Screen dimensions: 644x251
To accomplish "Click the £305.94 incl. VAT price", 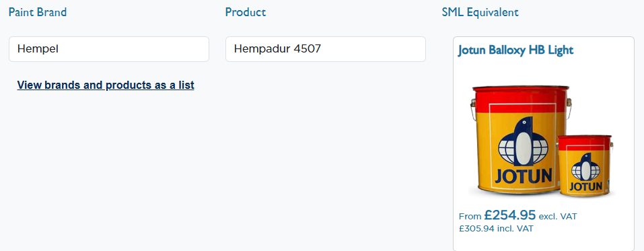I will pos(496,229).
